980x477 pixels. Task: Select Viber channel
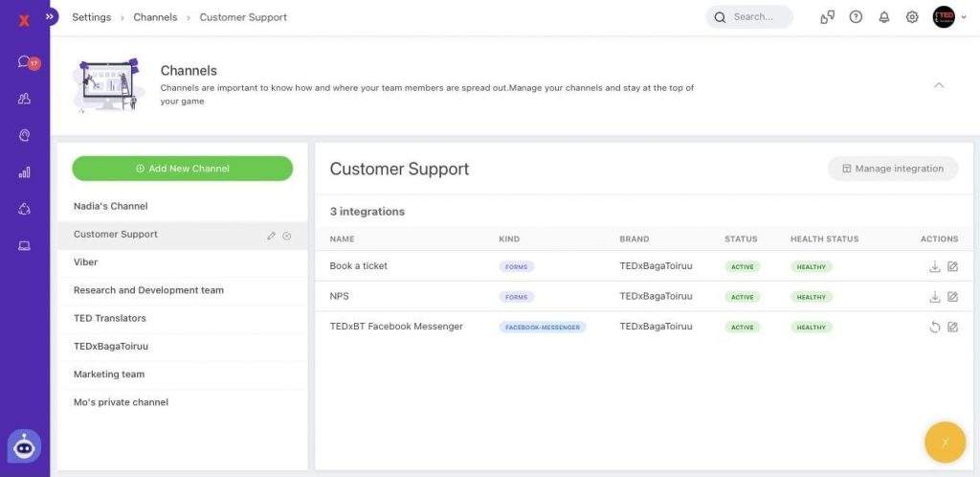[x=183, y=262]
